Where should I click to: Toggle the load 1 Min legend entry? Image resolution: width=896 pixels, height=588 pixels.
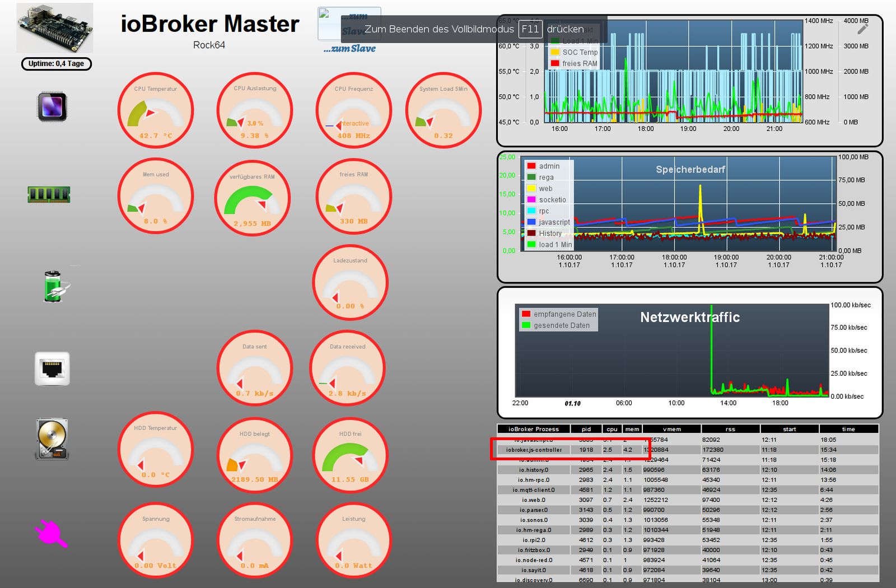(549, 245)
